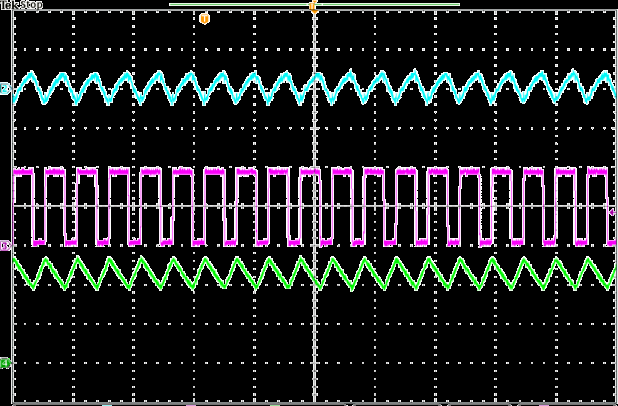The width and height of the screenshot is (618, 406).
Task: Click the magenta trigger level arrow on right edge
Action: point(612,212)
